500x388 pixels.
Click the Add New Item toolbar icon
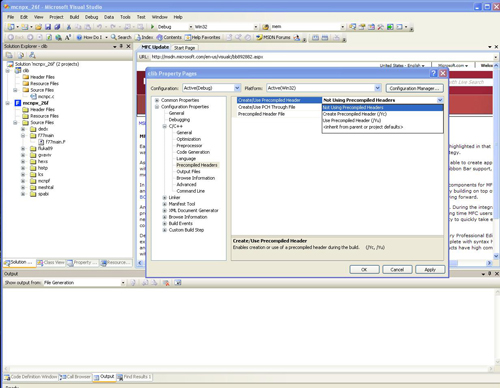click(25, 27)
